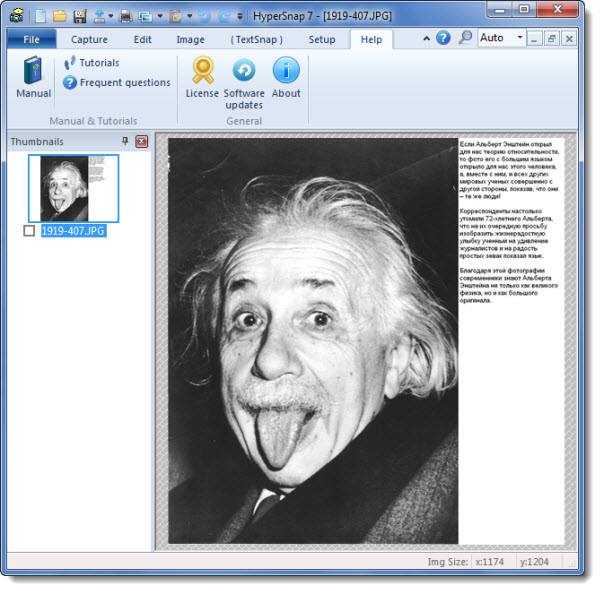Screen dimensions: 600x591
Task: Click the x:1174 image width value
Action: [489, 562]
